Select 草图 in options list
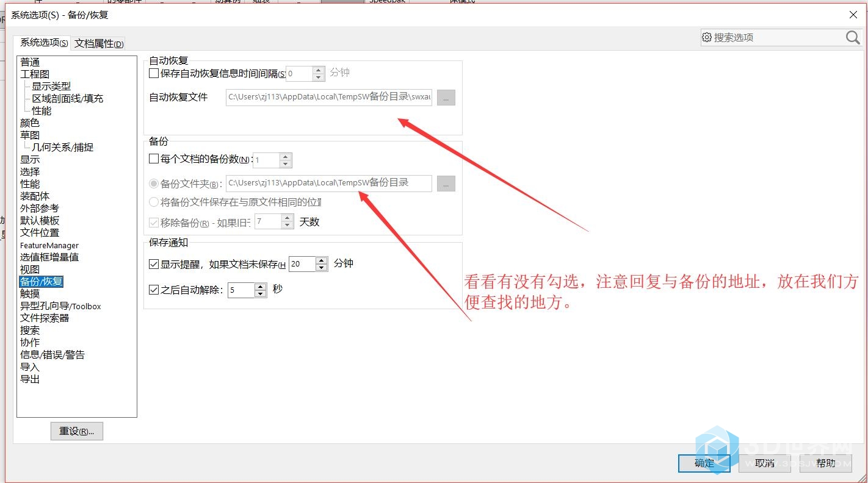The image size is (868, 483). 30,135
